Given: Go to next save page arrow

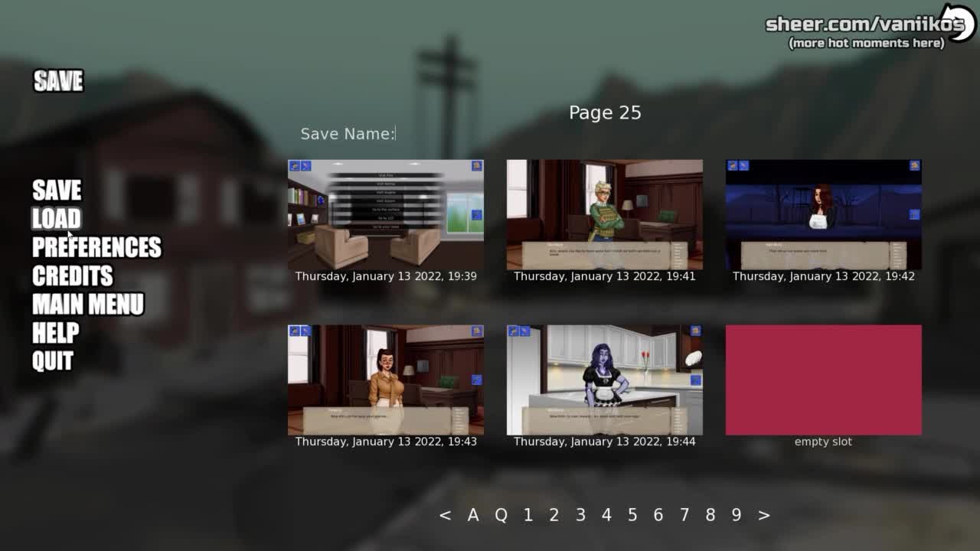Looking at the screenshot, I should [763, 515].
